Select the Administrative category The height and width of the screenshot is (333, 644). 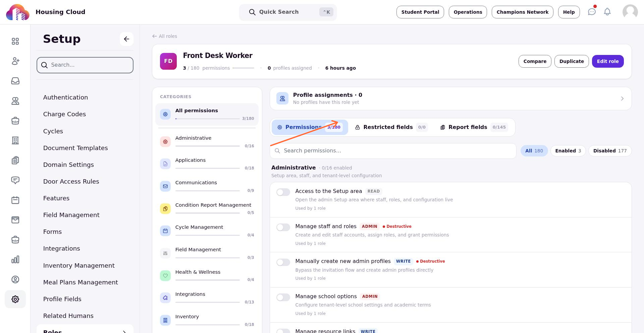tap(207, 142)
